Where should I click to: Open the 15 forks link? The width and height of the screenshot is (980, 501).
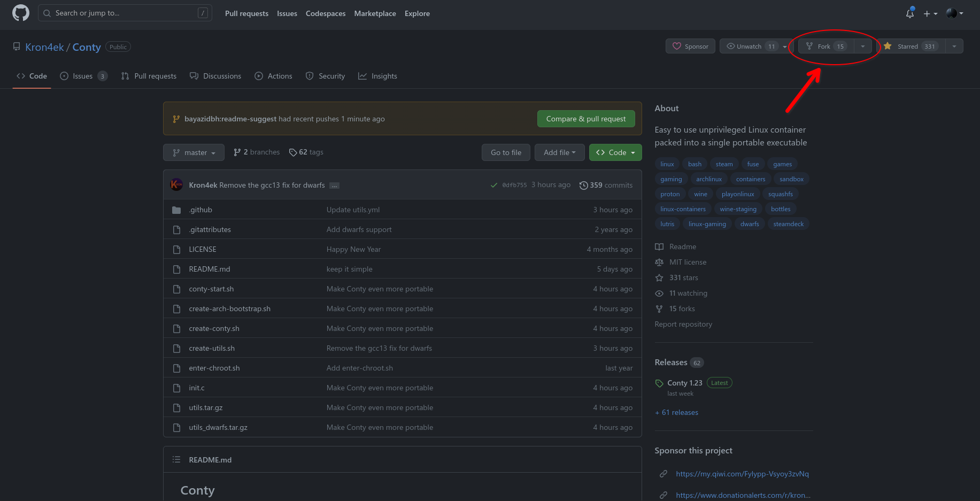click(675, 309)
